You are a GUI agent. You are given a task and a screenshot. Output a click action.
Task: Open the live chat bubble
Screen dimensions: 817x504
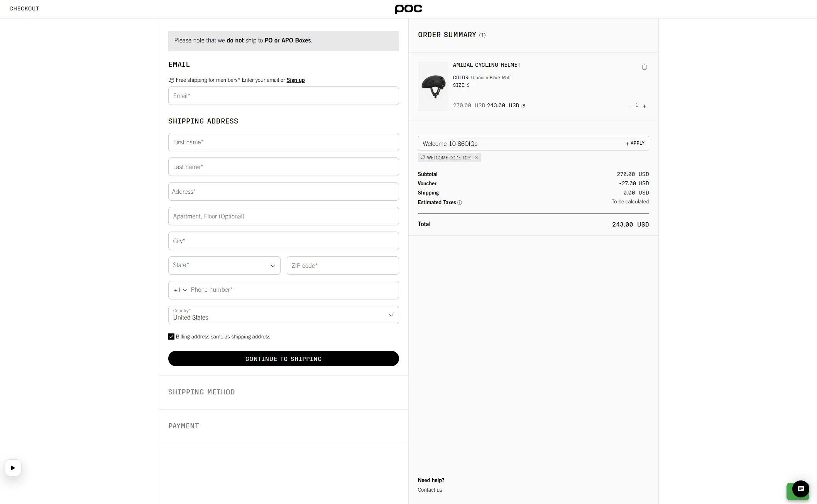[x=800, y=489]
